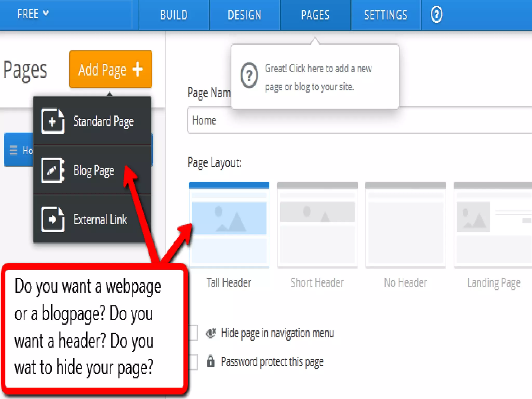The width and height of the screenshot is (532, 399).
Task: Click the drag handle on Home page item
Action: pyautogui.click(x=13, y=150)
